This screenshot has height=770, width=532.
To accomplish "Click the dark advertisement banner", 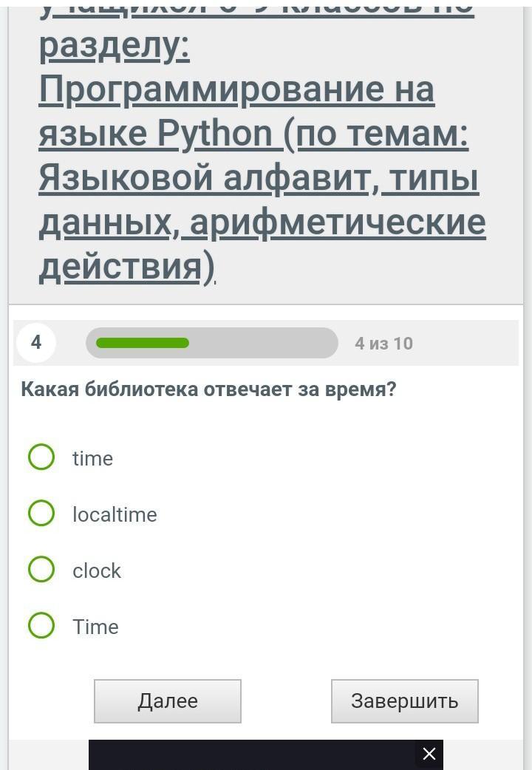I will [x=251, y=754].
